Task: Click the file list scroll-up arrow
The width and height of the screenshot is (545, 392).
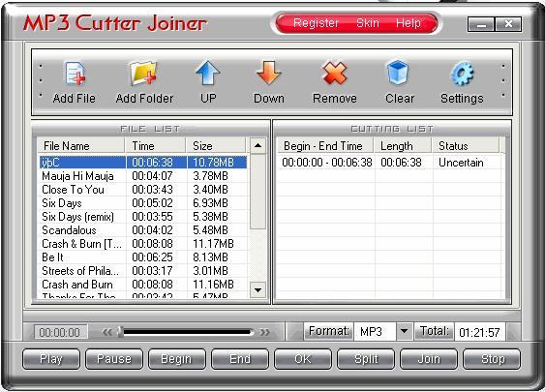Action: [x=257, y=145]
